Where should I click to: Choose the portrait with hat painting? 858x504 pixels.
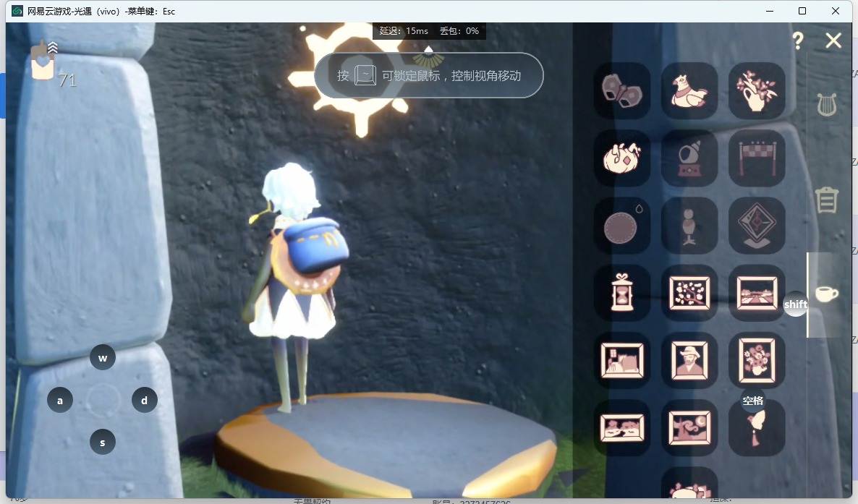tap(689, 360)
